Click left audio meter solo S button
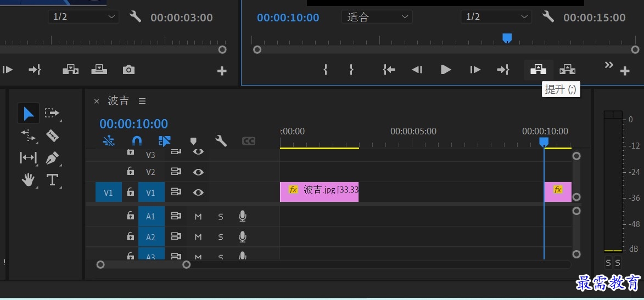 click(608, 263)
